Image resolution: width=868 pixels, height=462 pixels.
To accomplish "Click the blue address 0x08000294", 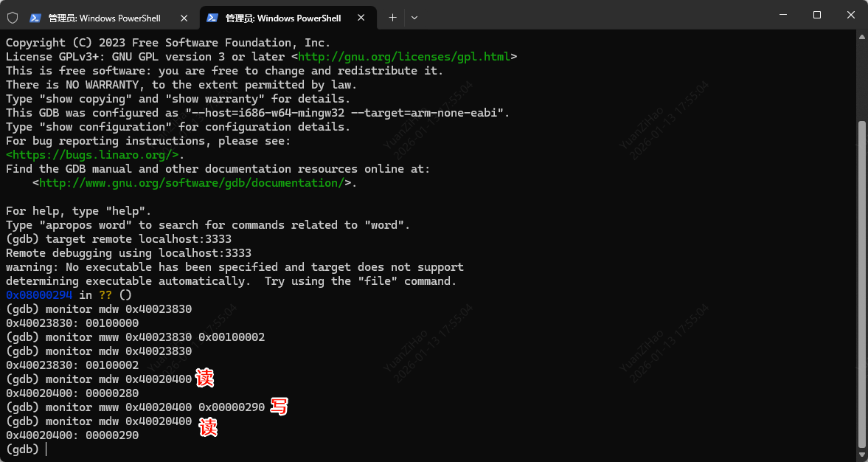I will [x=39, y=295].
